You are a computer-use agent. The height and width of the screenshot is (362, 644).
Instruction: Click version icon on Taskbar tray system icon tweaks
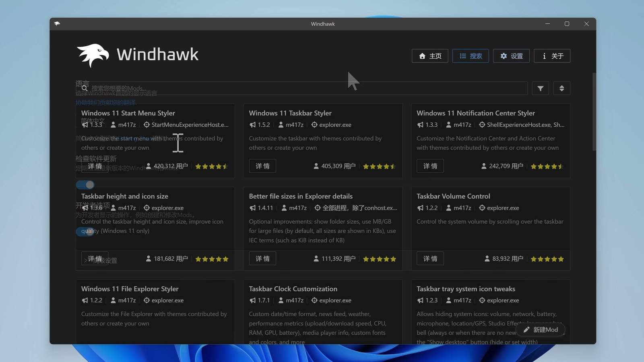[x=420, y=300]
